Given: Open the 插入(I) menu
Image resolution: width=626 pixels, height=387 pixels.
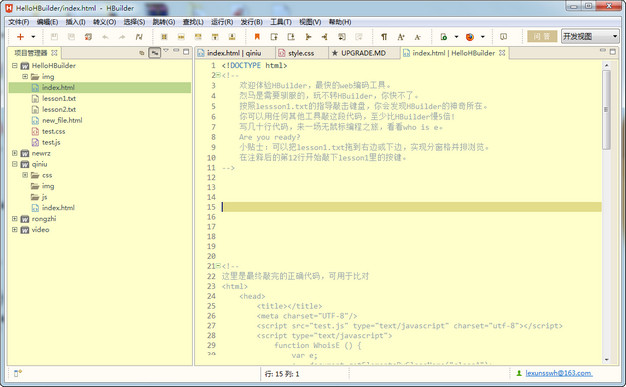Looking at the screenshot, I should pyautogui.click(x=75, y=22).
